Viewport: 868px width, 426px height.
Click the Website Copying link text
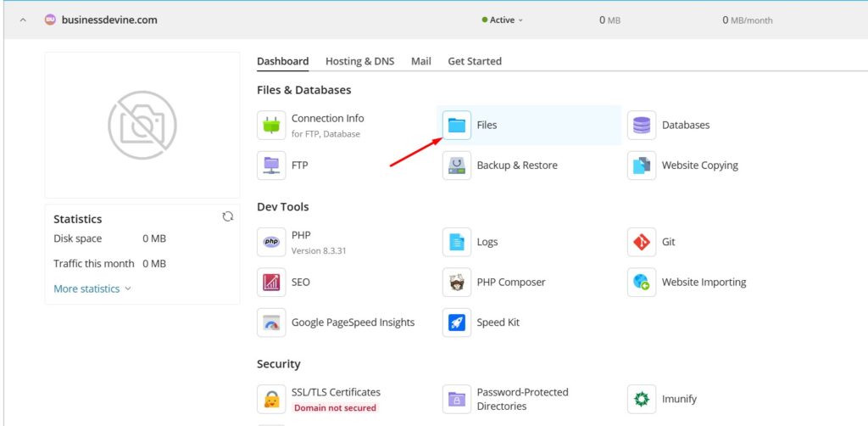coord(699,165)
